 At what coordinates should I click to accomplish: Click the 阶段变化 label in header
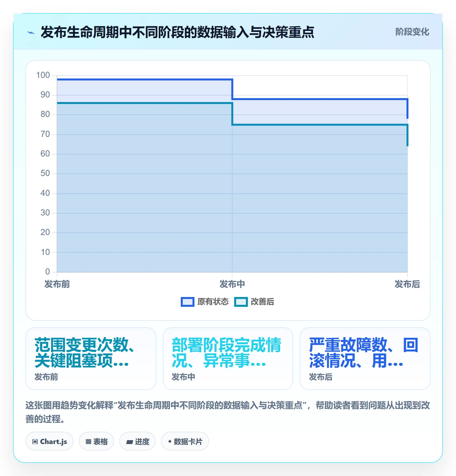(x=412, y=32)
